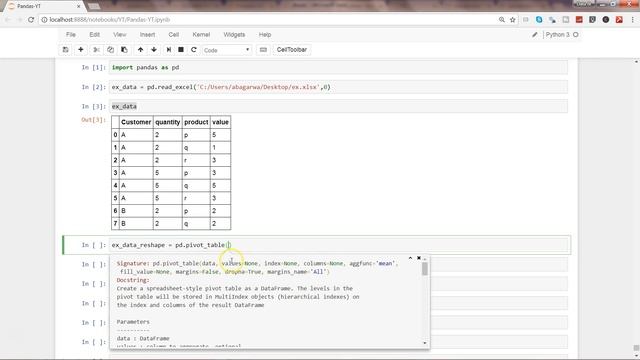Click the page scroll up arrow
The image size is (640, 360).
pyautogui.click(x=636, y=62)
